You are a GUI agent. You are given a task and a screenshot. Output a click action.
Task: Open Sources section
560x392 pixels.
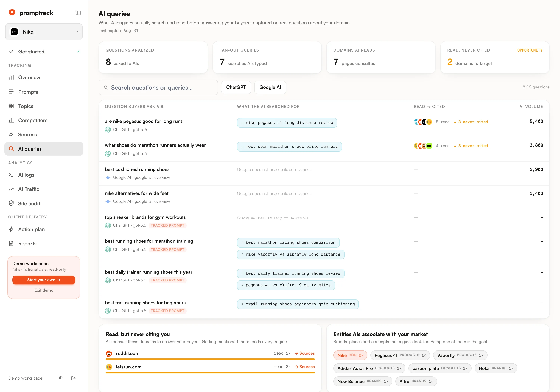(44, 134)
